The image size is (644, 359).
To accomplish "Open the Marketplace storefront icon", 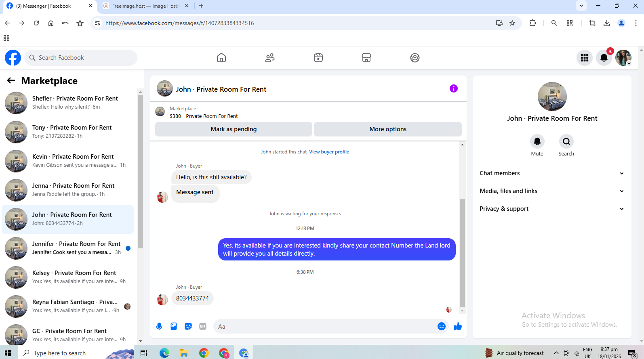I will [x=366, y=58].
